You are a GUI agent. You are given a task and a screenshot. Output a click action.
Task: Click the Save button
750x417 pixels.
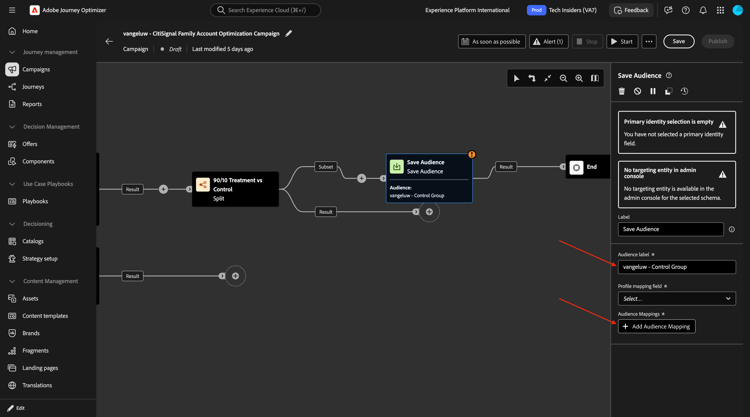pyautogui.click(x=679, y=42)
